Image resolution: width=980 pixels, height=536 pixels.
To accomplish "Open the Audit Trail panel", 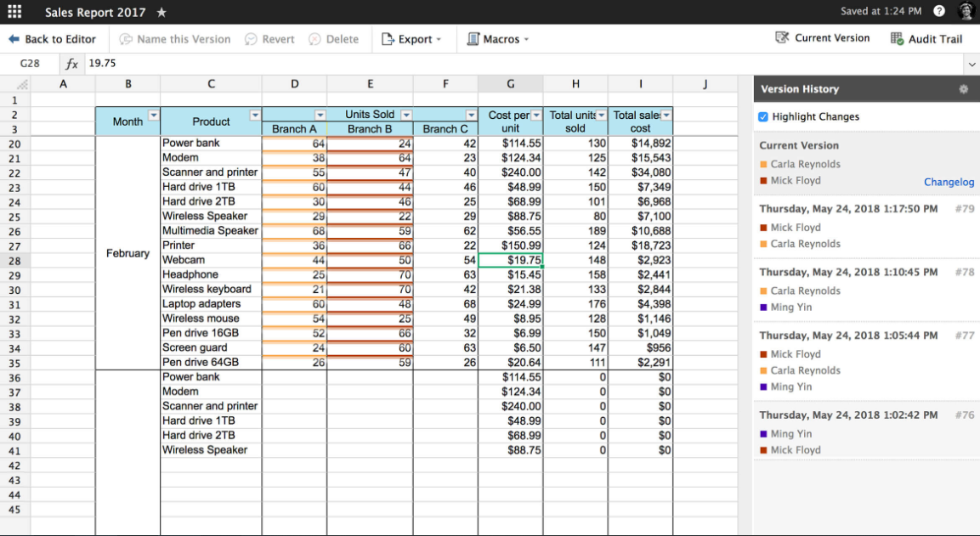I will 926,37.
